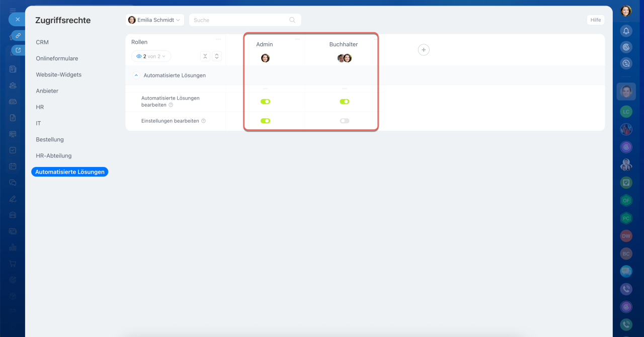Select Automatisierte Lösungen menu item
The height and width of the screenshot is (337, 644).
tap(70, 172)
